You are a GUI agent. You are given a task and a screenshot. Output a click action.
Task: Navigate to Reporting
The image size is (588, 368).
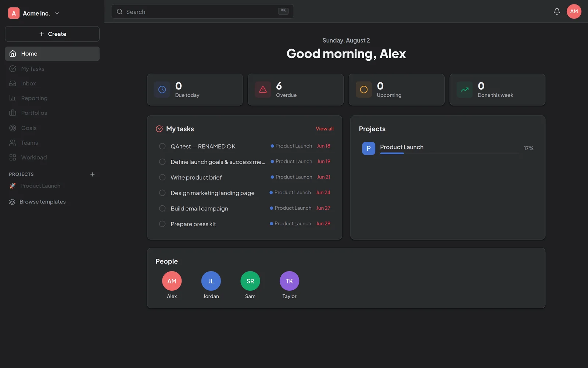click(52, 98)
